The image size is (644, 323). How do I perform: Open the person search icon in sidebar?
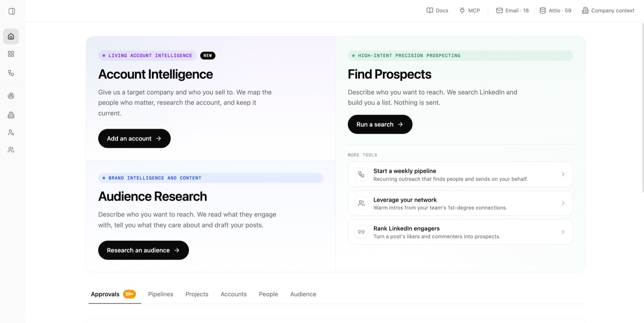(11, 133)
